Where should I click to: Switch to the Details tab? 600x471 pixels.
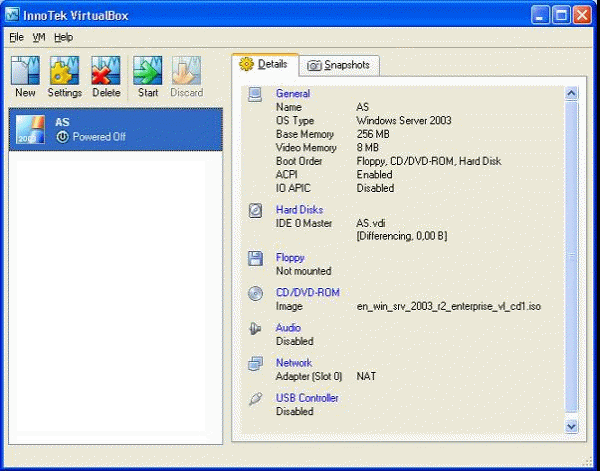coord(265,64)
